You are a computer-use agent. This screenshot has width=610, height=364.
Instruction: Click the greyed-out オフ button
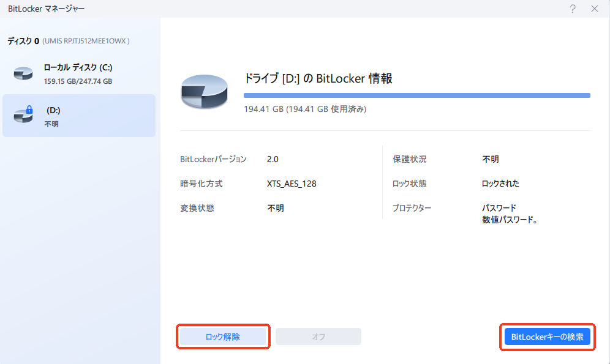318,336
